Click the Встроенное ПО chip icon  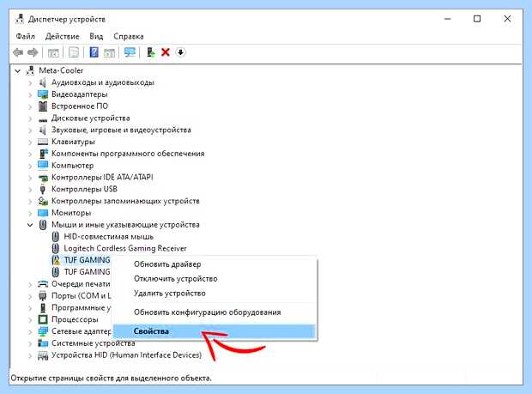43,106
